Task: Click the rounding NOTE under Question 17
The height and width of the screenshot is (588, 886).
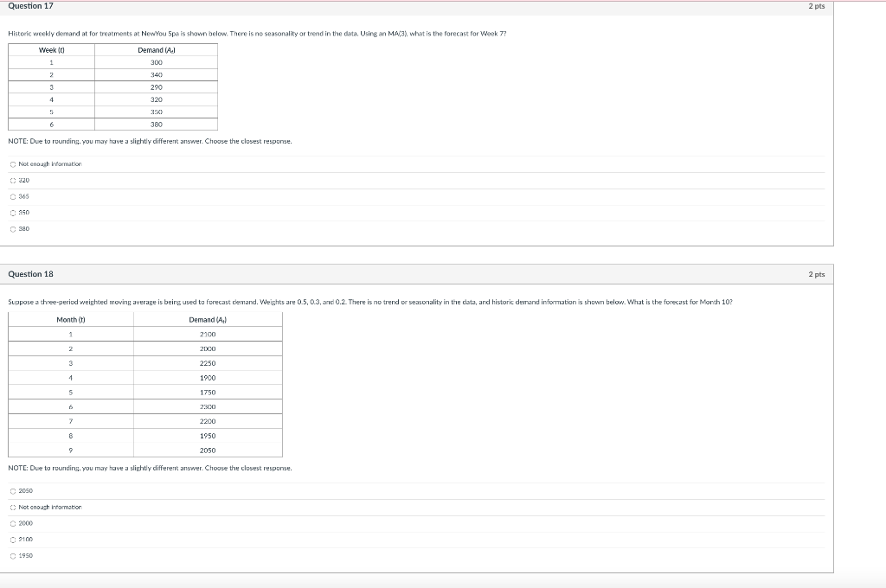Action: 149,140
